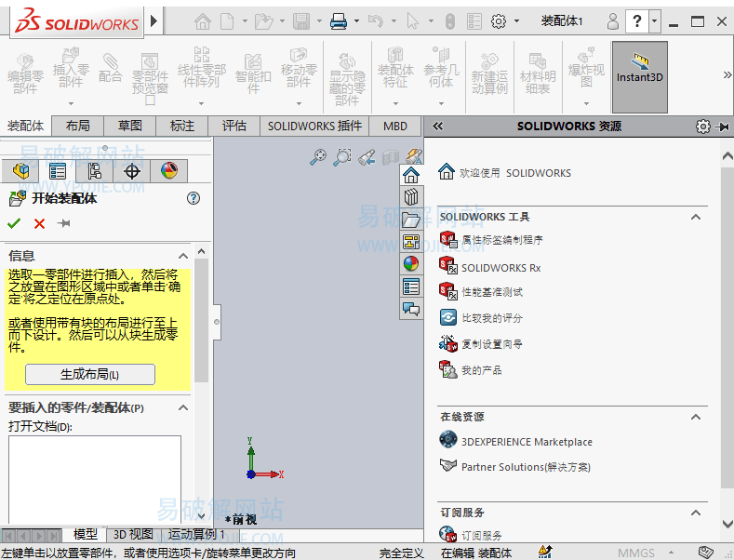Click the Save disk icon
The height and width of the screenshot is (560, 734).
click(301, 21)
